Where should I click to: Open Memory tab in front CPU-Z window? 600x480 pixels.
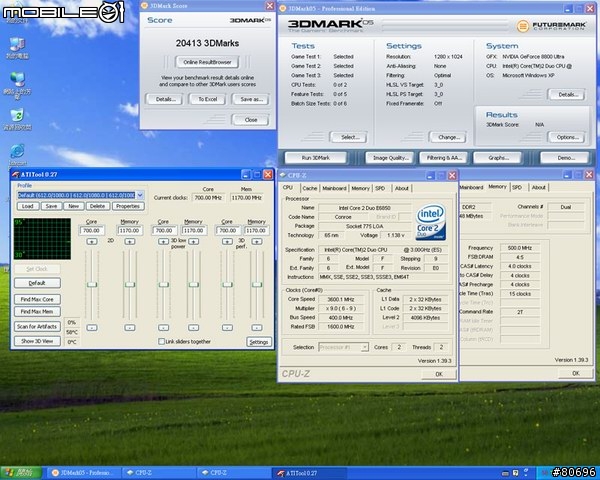(x=360, y=188)
